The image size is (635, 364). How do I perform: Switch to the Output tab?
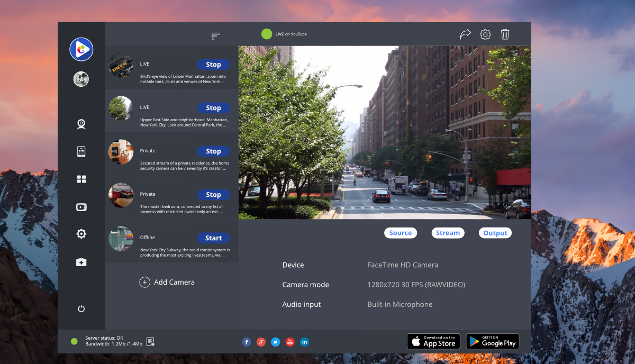pyautogui.click(x=495, y=233)
